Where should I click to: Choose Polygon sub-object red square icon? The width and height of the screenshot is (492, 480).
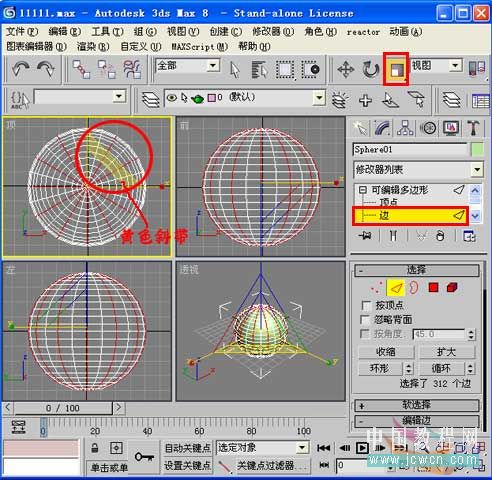click(x=433, y=287)
